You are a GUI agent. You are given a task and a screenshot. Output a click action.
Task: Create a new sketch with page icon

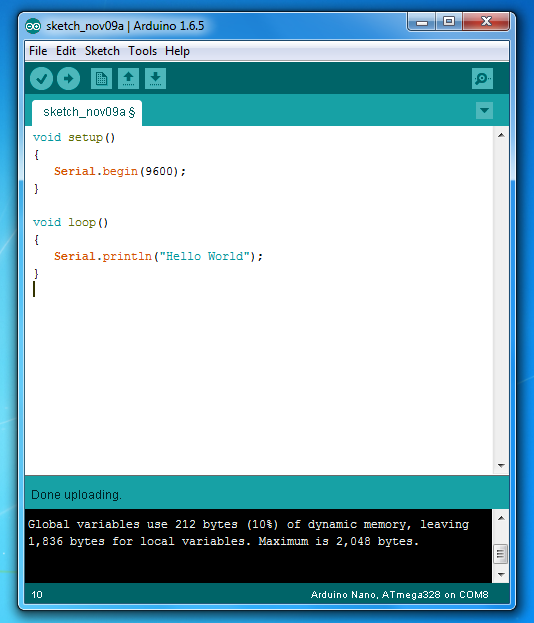pyautogui.click(x=101, y=79)
